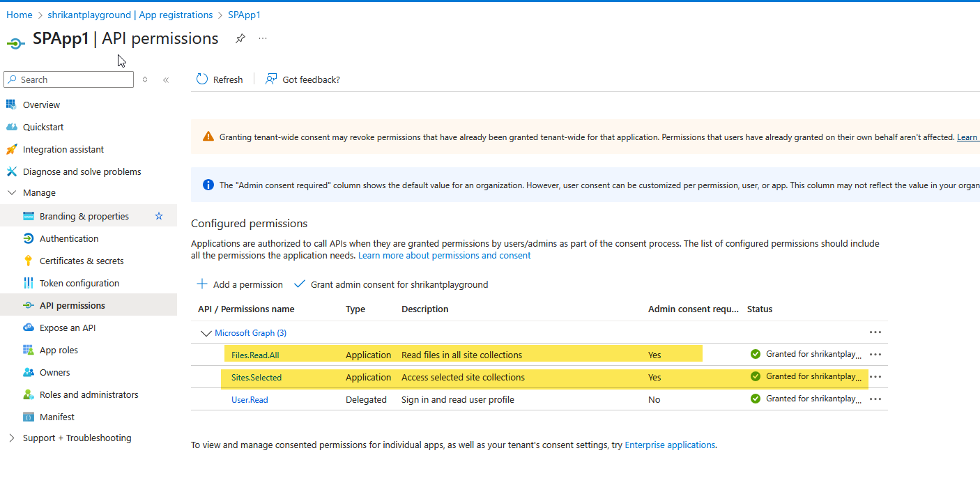The width and height of the screenshot is (980, 485).
Task: Open shrikantplayground App registrations breadcrumb
Action: pos(130,15)
